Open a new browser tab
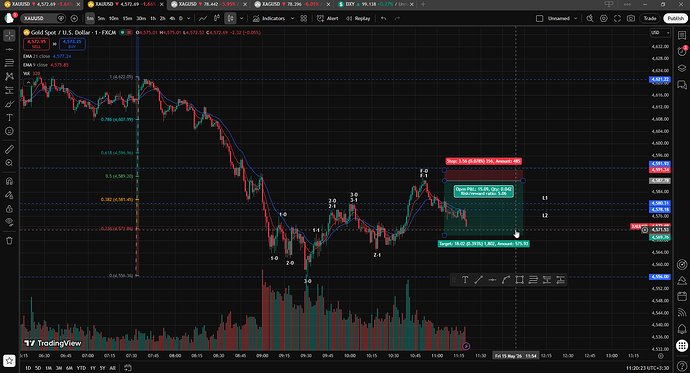The image size is (690, 373). [423, 4]
